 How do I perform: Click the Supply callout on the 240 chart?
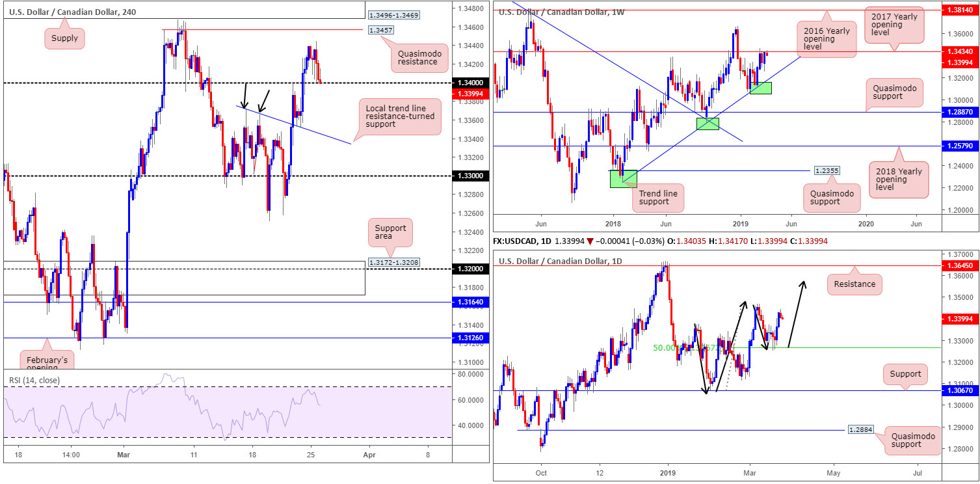[x=65, y=38]
